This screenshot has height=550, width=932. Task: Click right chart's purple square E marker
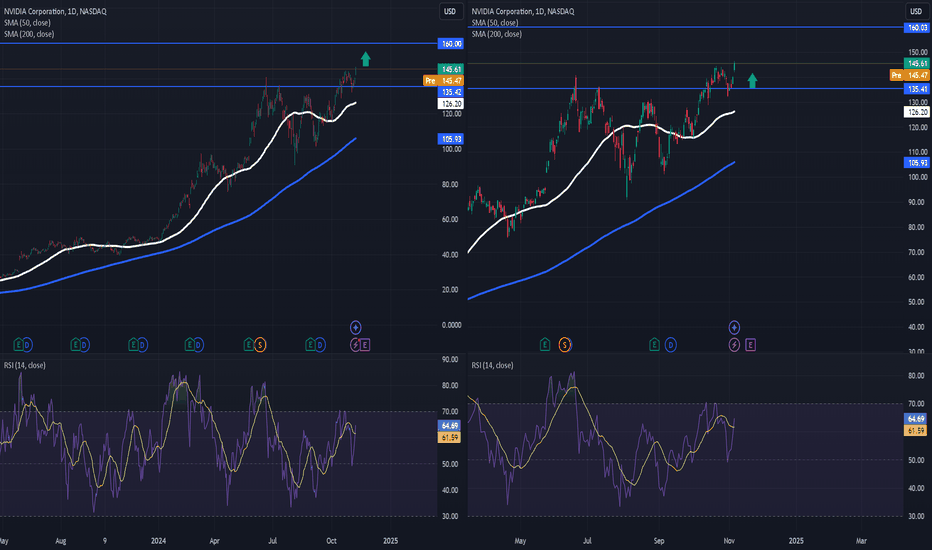(x=751, y=345)
